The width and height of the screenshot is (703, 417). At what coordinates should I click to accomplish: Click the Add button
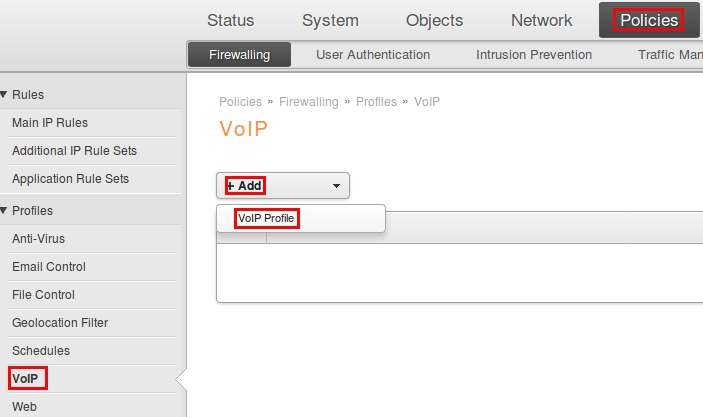click(246, 186)
